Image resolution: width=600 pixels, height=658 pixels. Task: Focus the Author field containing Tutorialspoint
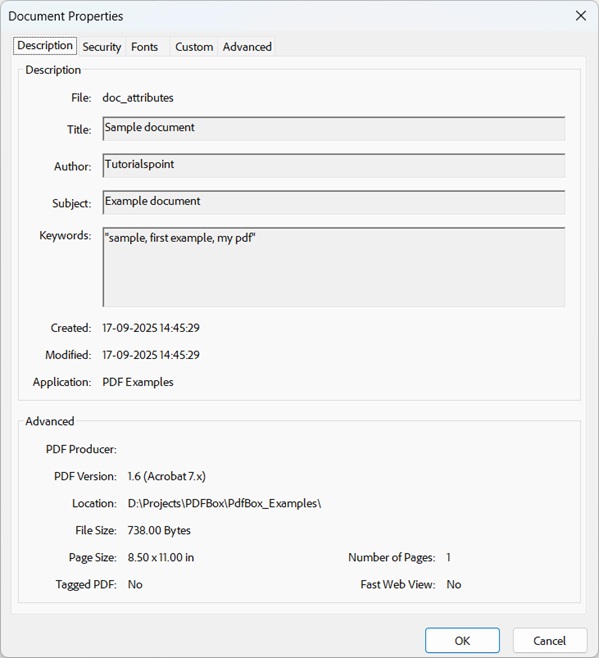coord(333,165)
